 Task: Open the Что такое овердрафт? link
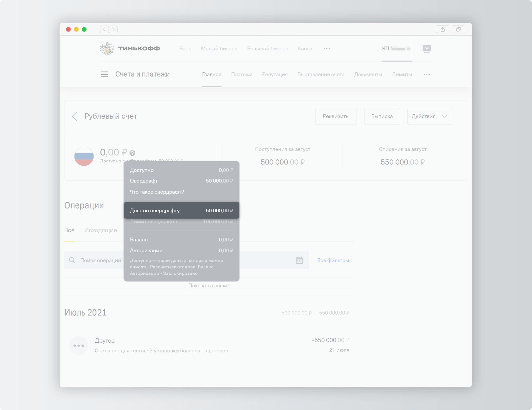(x=157, y=192)
